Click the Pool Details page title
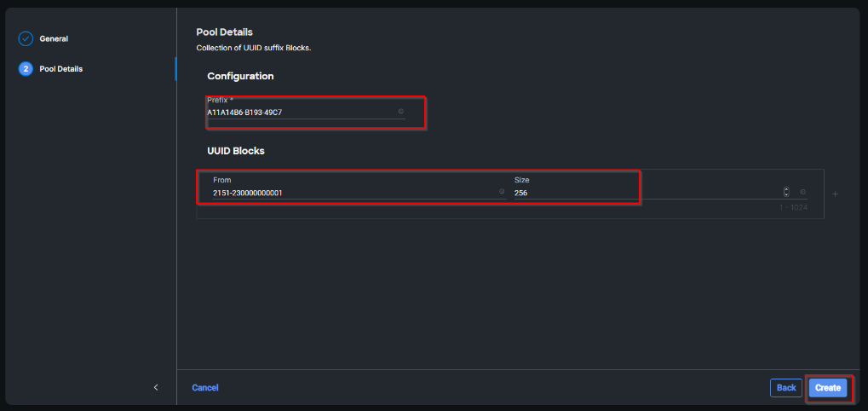This screenshot has width=868, height=411. (x=224, y=32)
